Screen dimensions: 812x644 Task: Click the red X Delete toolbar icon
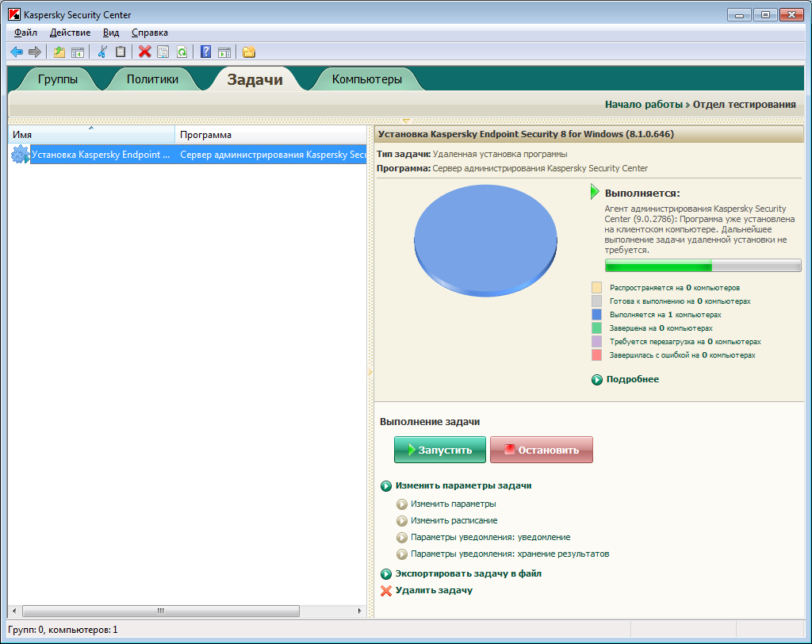coord(145,52)
